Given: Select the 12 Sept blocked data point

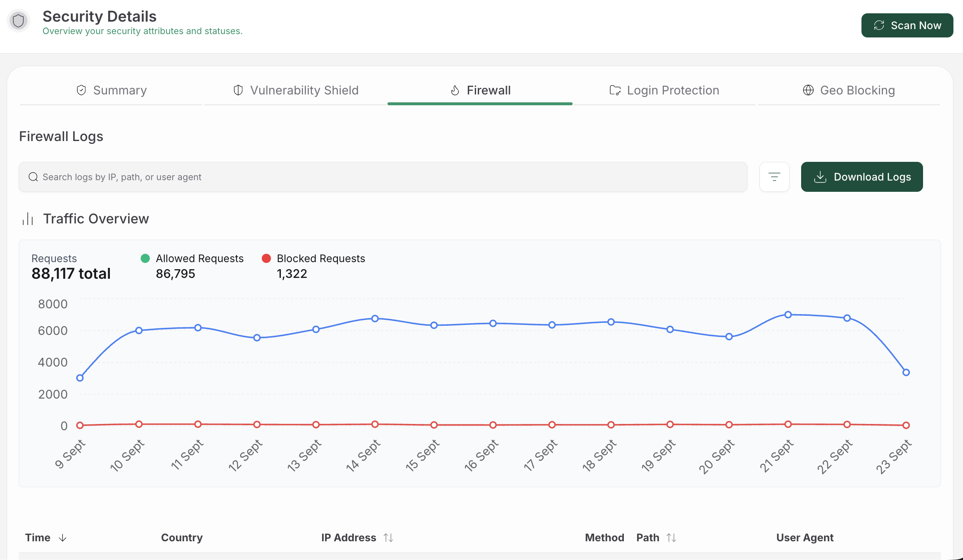Looking at the screenshot, I should [257, 424].
